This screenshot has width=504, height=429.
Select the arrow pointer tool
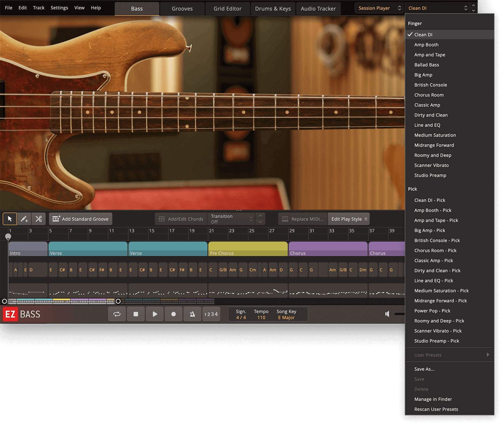(10, 219)
